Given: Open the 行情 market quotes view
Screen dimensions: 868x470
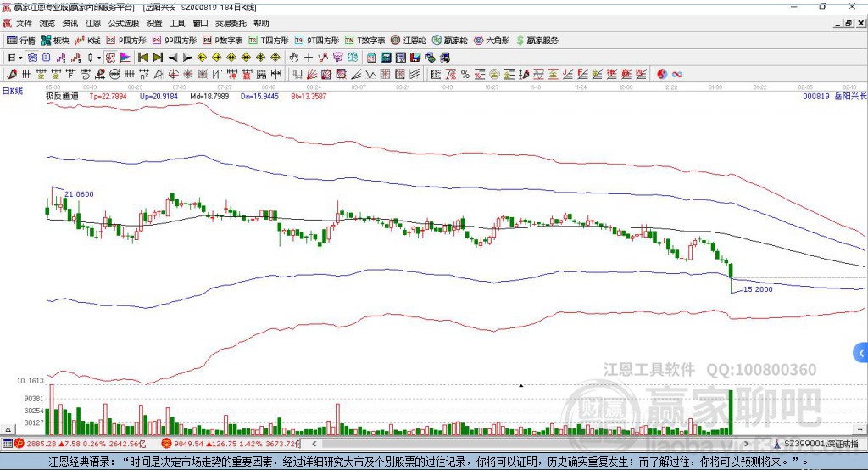Looking at the screenshot, I should [x=21, y=40].
